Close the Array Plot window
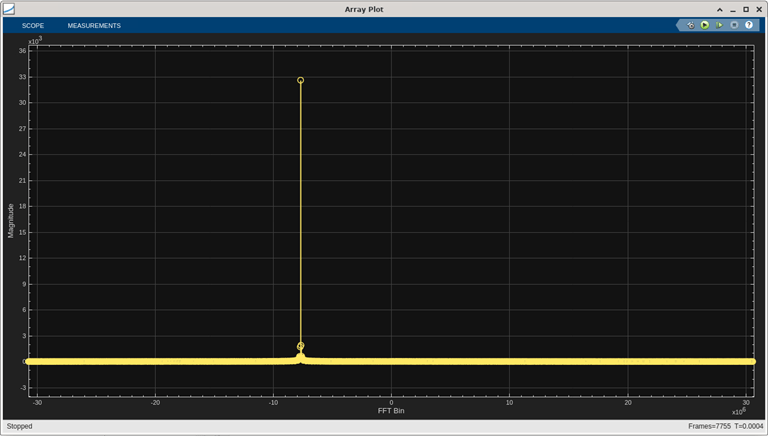This screenshot has height=436, width=768. click(759, 9)
